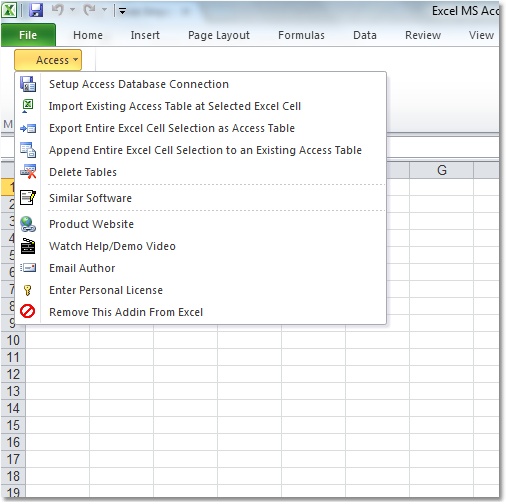Click the Similar Software notepad icon
The image size is (506, 504).
click(x=28, y=198)
